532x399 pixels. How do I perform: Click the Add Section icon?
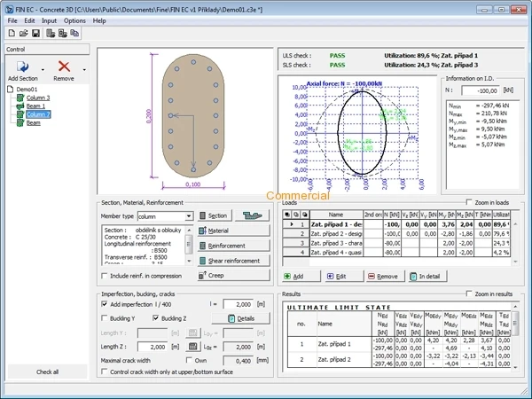coord(23,66)
